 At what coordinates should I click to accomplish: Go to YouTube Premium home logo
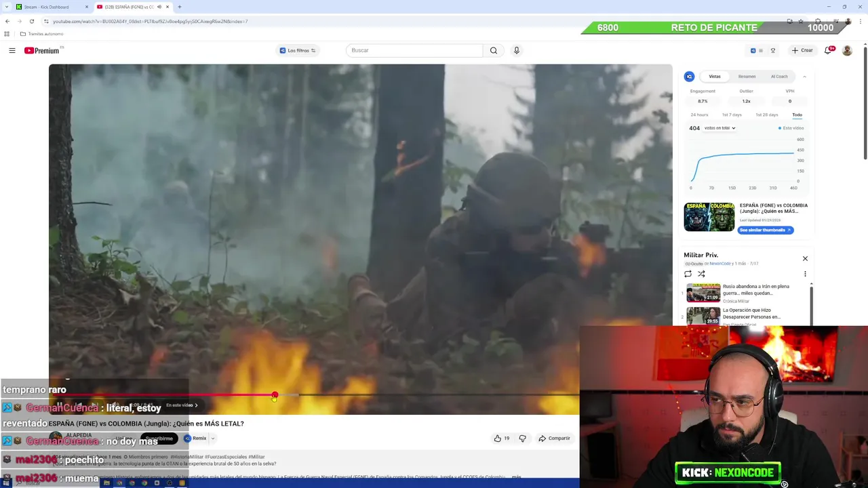[42, 50]
